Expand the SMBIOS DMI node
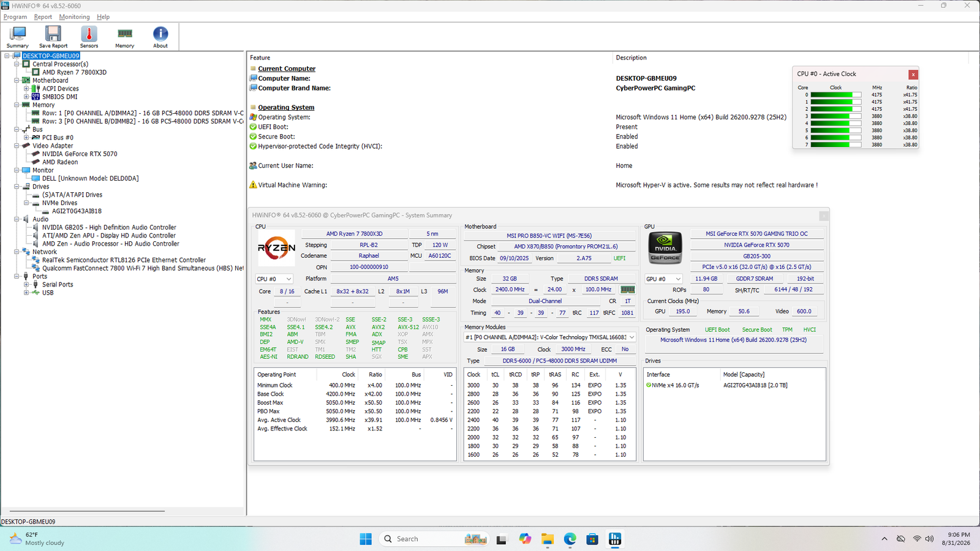 point(26,97)
